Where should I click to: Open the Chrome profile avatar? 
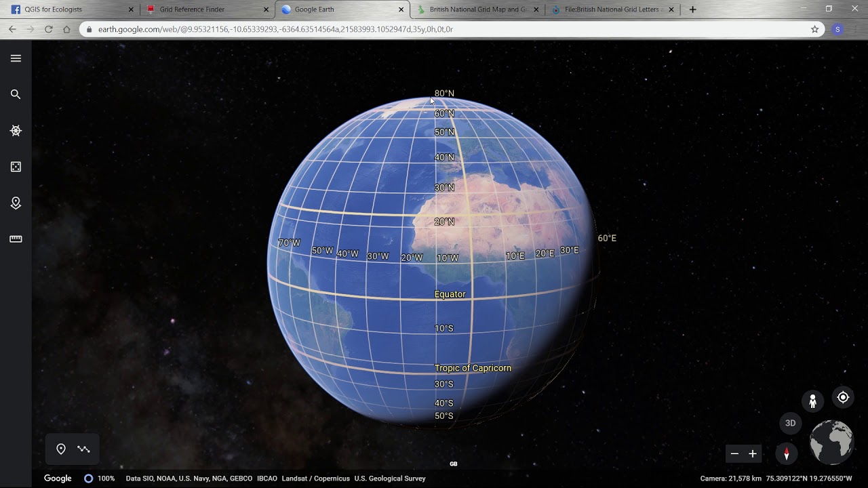[x=837, y=29]
